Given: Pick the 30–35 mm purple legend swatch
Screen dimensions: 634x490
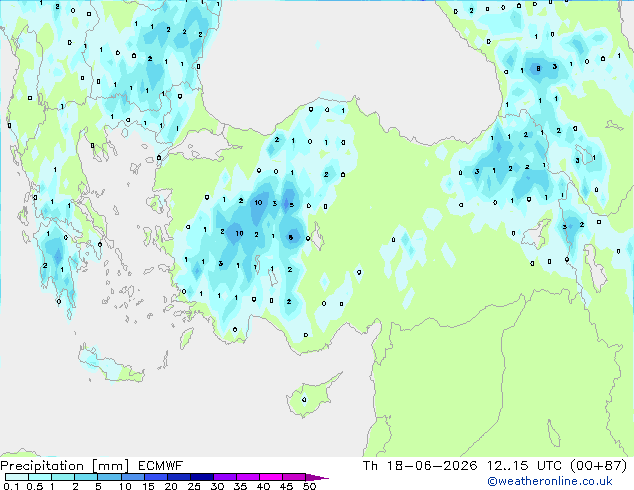Looking at the screenshot, I should coord(224,477).
